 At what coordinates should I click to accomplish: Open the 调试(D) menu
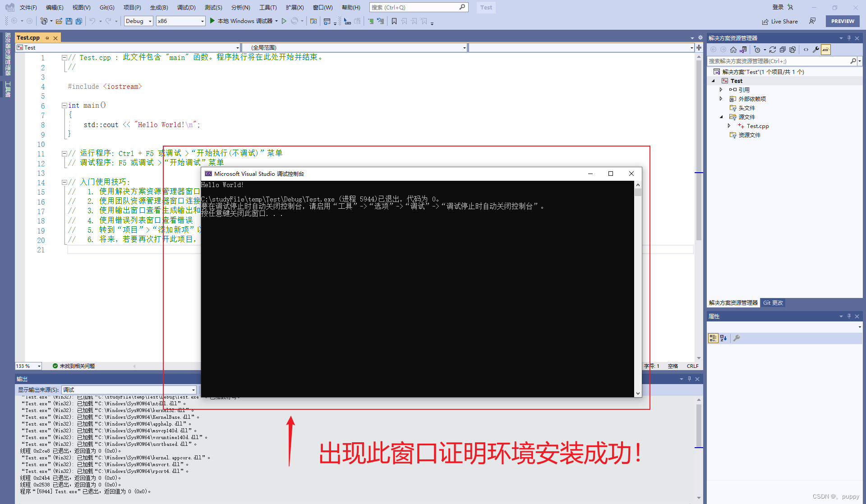tap(186, 7)
